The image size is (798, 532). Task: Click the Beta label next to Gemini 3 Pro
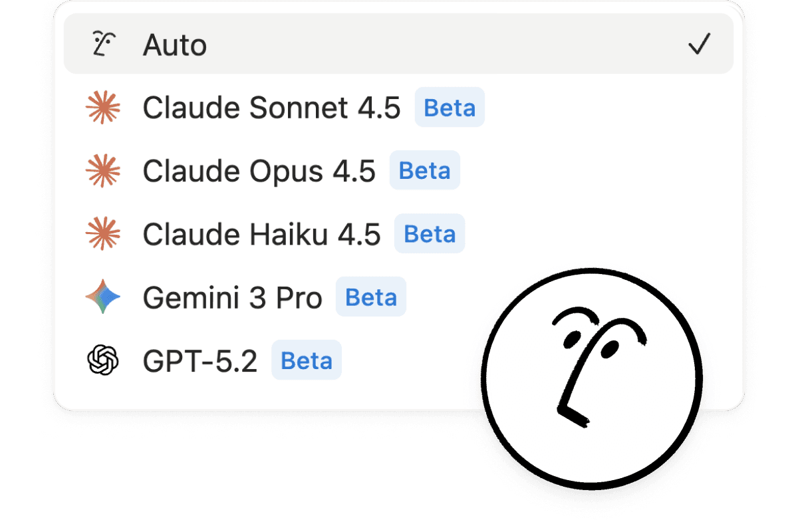tap(371, 297)
